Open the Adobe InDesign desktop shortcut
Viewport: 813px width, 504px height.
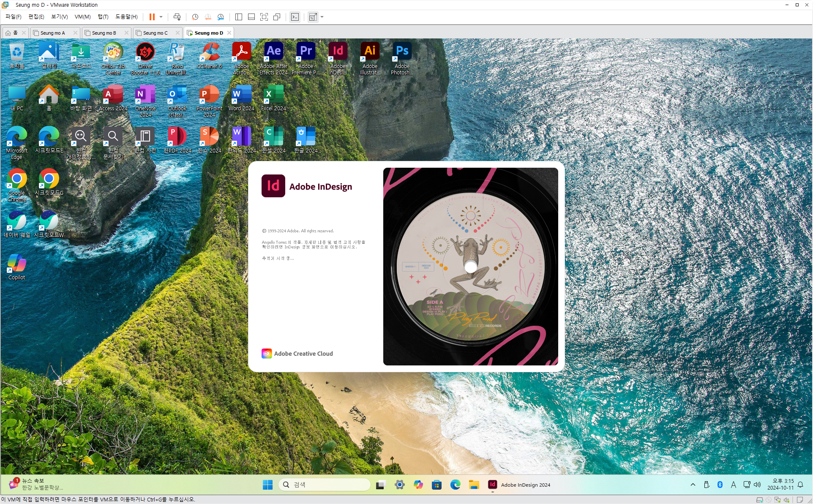338,58
